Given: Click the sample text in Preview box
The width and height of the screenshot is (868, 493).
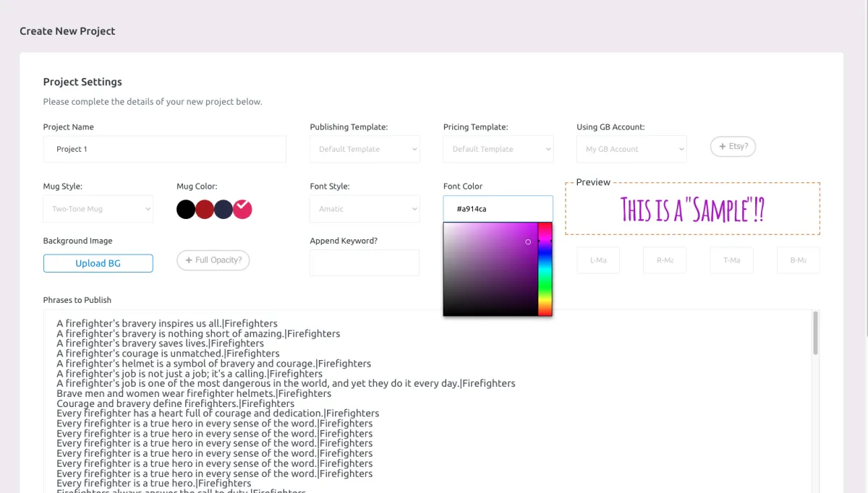Looking at the screenshot, I should [x=692, y=210].
